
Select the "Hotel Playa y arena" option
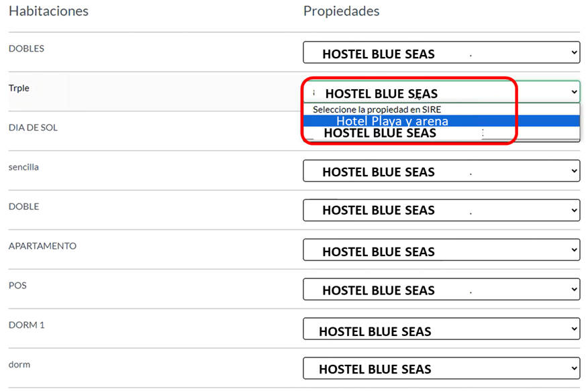click(x=392, y=121)
